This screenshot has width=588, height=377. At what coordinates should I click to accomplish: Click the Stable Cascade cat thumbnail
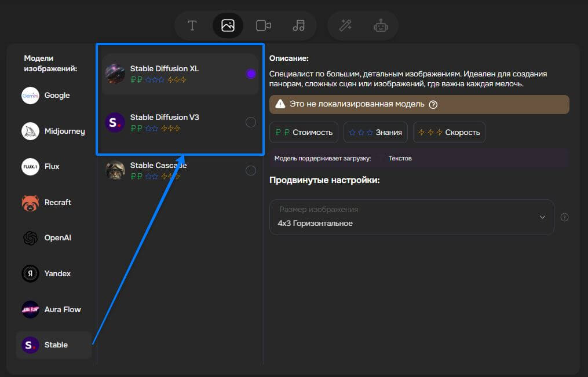pyautogui.click(x=115, y=170)
